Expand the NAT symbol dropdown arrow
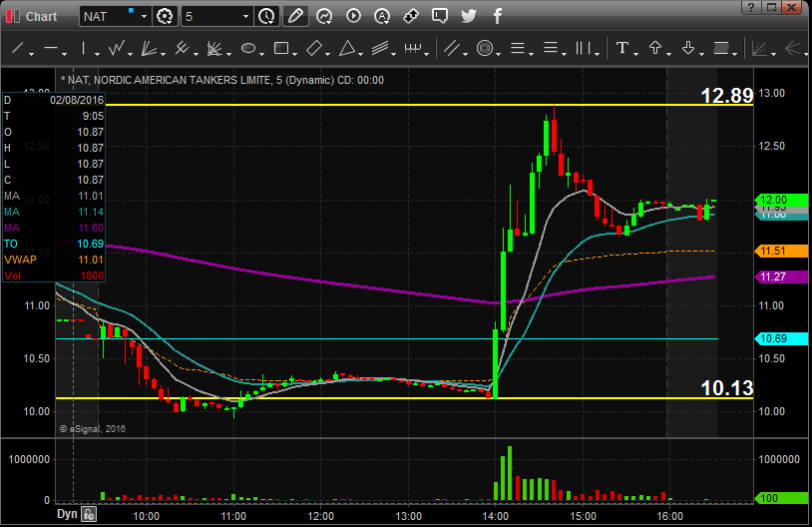Screen dimensions: 812x527 click(144, 17)
